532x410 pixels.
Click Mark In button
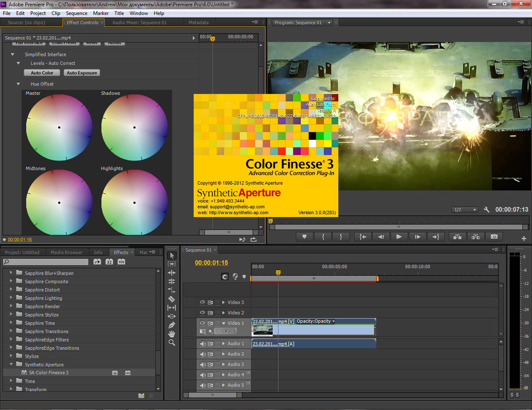(x=323, y=237)
